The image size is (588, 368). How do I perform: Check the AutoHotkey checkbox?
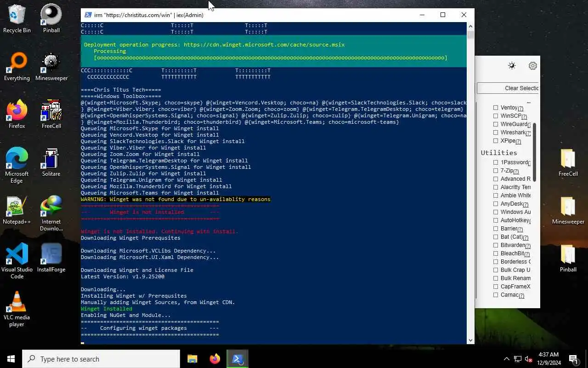(496, 220)
